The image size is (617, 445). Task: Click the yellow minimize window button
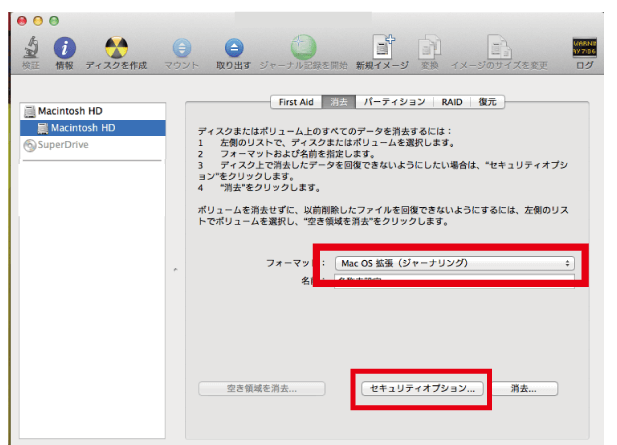tap(38, 21)
